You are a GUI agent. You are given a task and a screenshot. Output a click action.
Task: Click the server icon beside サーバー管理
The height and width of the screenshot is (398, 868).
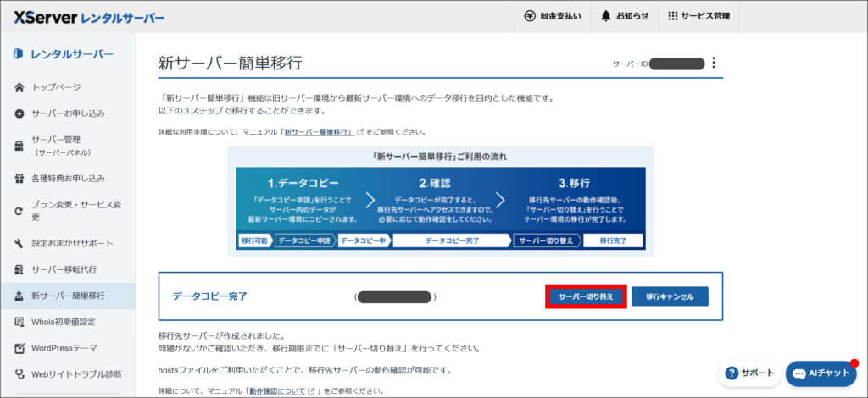[19, 146]
